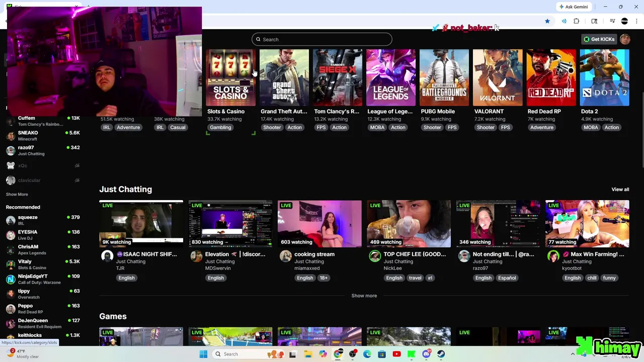Open Steam from the taskbar

coord(441,354)
